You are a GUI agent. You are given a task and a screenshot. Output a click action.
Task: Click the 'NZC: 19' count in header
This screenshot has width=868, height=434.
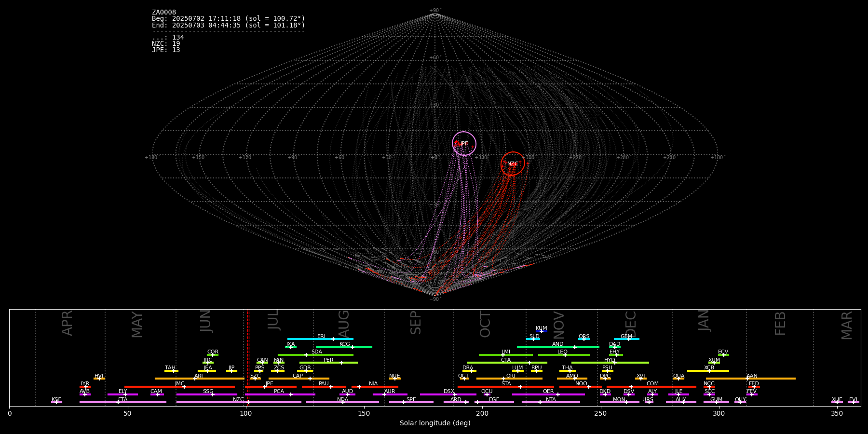click(x=166, y=44)
